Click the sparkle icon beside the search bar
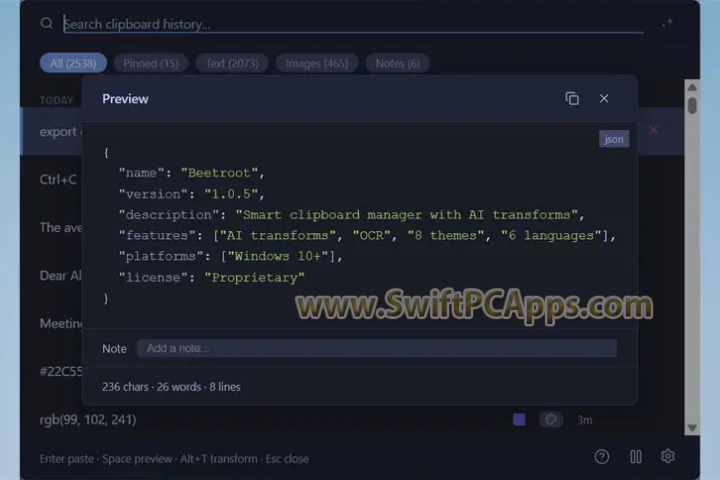This screenshot has width=720, height=480. [667, 23]
